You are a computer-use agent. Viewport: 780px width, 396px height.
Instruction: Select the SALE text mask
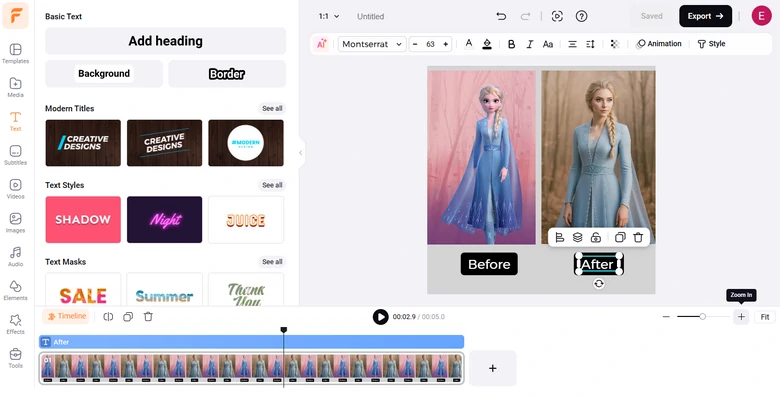83,290
